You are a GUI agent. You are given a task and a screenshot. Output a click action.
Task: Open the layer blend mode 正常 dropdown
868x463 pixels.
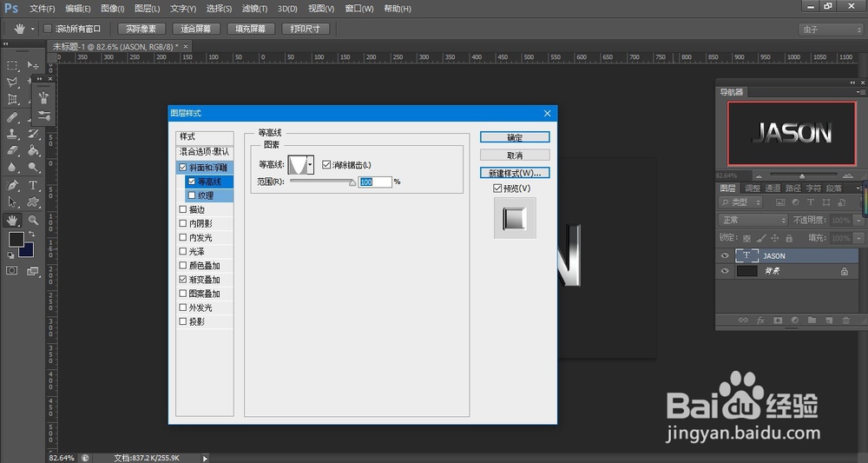click(x=753, y=220)
